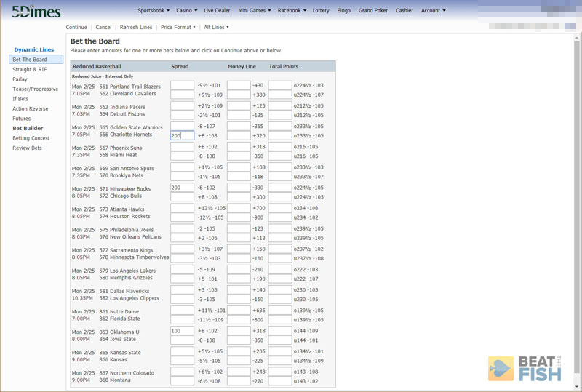582x392 pixels.
Task: Click the Dynamic Lines heading
Action: click(33, 49)
